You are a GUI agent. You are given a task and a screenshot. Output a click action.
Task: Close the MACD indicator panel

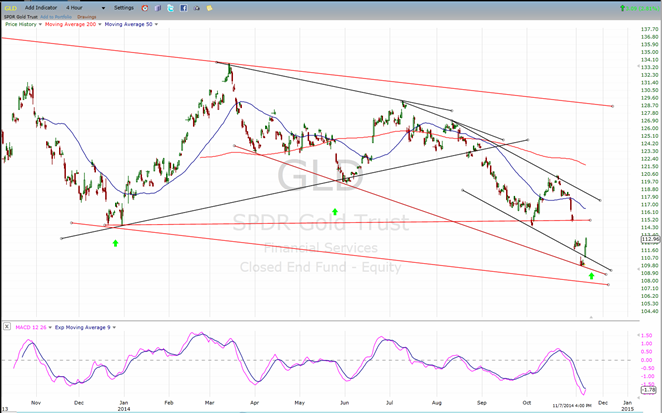tap(6, 326)
